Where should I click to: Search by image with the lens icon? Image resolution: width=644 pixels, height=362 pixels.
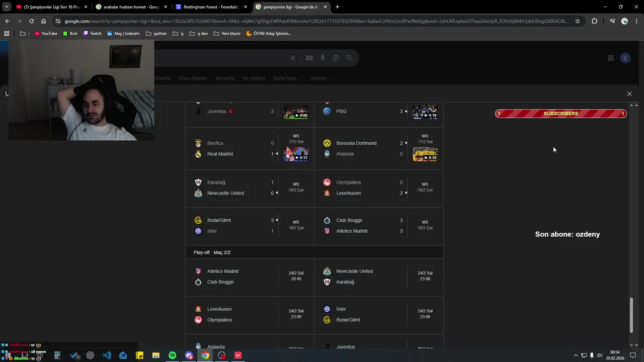(x=336, y=58)
